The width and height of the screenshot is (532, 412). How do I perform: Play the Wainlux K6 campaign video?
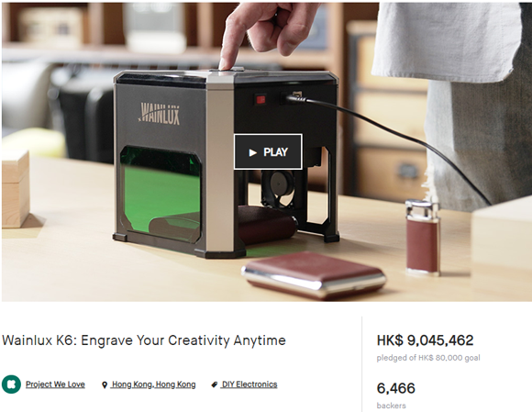click(x=268, y=151)
